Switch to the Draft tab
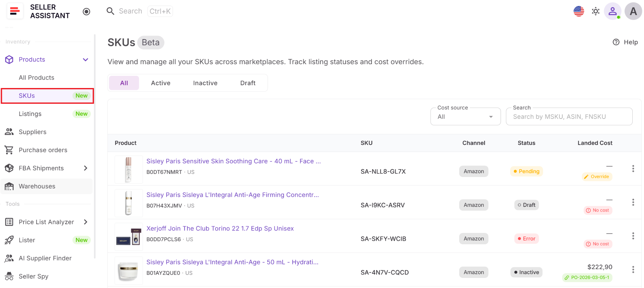 [248, 83]
